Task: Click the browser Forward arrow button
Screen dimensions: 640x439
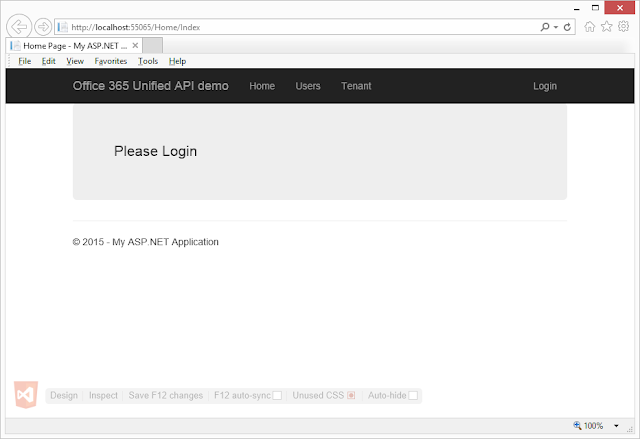Action: tap(43, 27)
